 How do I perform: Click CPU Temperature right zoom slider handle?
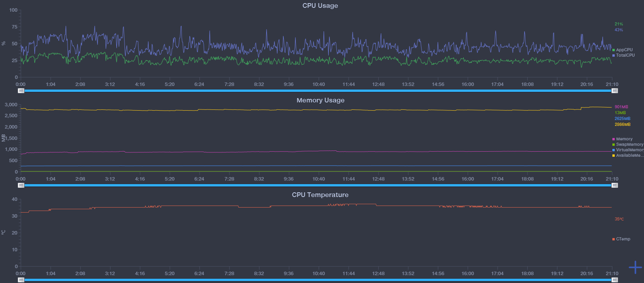coord(615,280)
